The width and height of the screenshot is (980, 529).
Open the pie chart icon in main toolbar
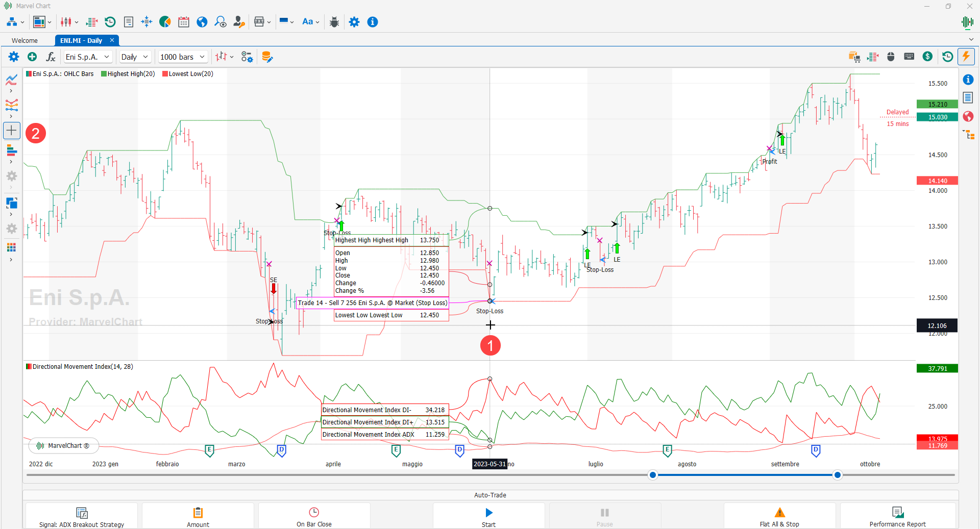(165, 22)
